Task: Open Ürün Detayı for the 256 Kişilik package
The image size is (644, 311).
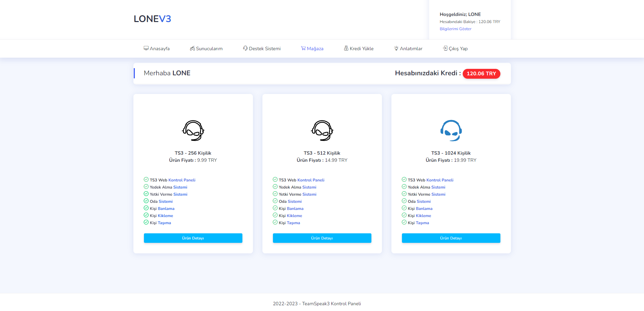Action: 193,238
